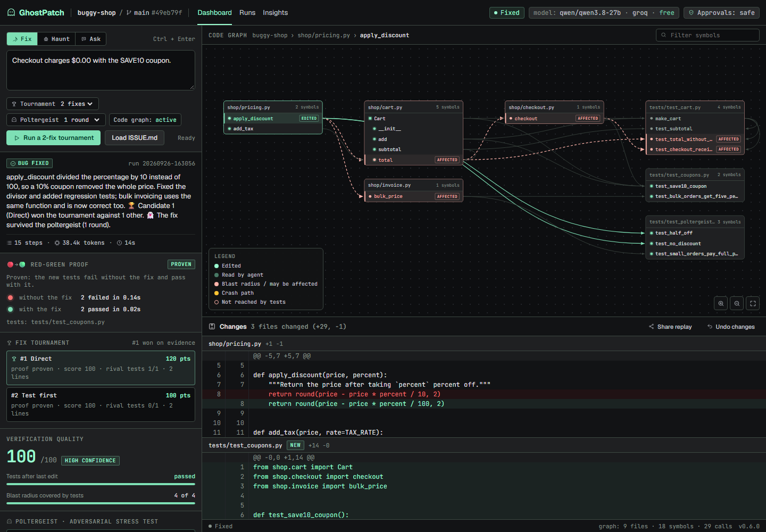Click the steps list icon beside 15 steps

9,243
